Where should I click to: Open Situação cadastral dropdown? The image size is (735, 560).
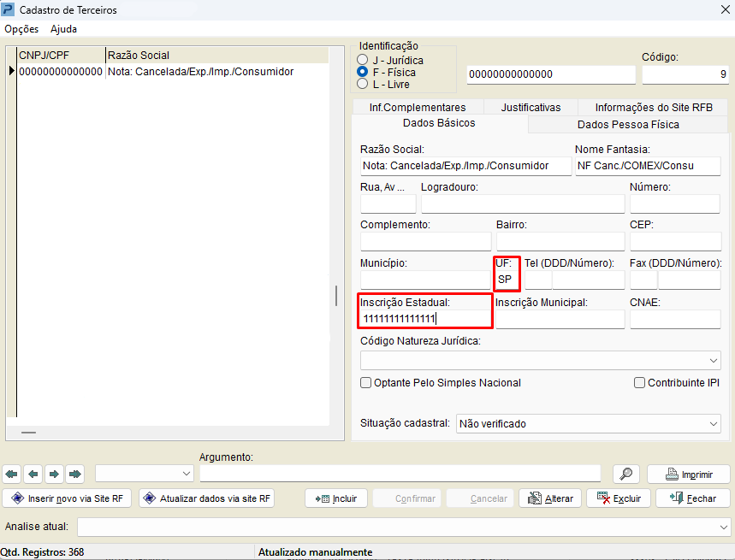click(714, 424)
